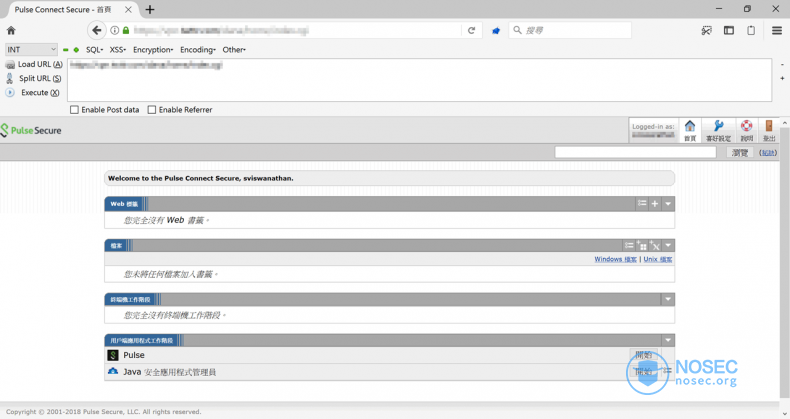Enable Post data checkbox
The image size is (790, 419).
tap(75, 110)
